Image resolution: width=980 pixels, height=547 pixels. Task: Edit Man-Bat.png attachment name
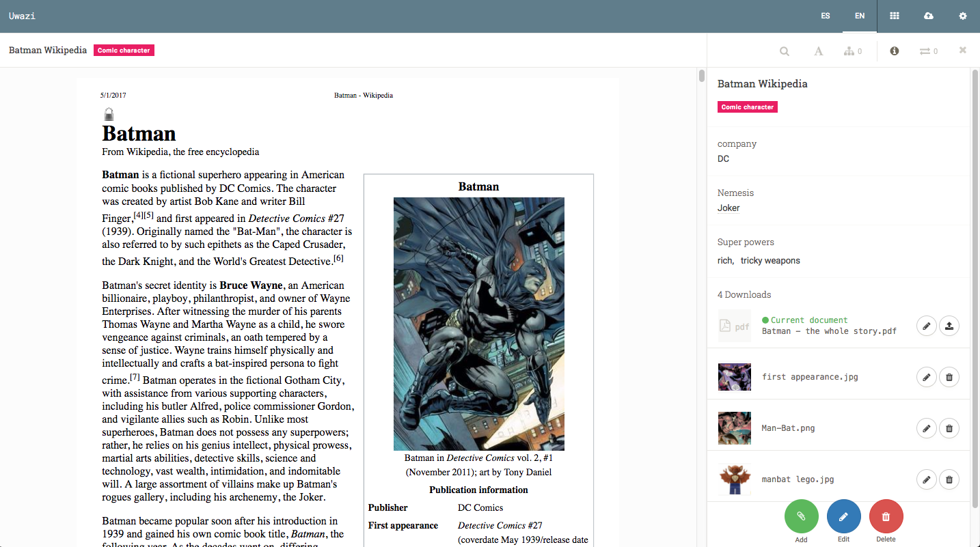pyautogui.click(x=926, y=428)
